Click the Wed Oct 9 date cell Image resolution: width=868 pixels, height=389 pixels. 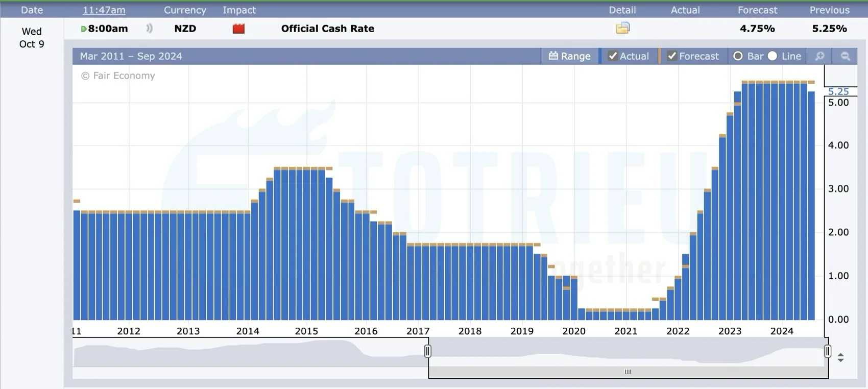[x=32, y=38]
